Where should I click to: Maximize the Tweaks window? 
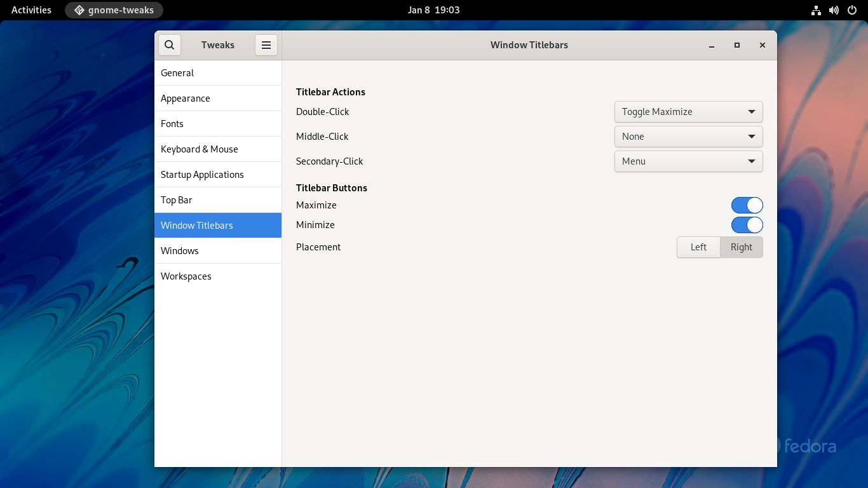pos(737,45)
